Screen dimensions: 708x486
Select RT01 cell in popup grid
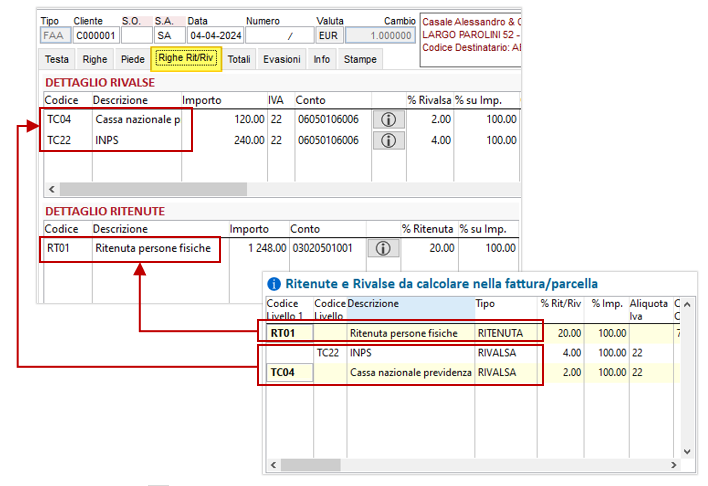click(289, 333)
